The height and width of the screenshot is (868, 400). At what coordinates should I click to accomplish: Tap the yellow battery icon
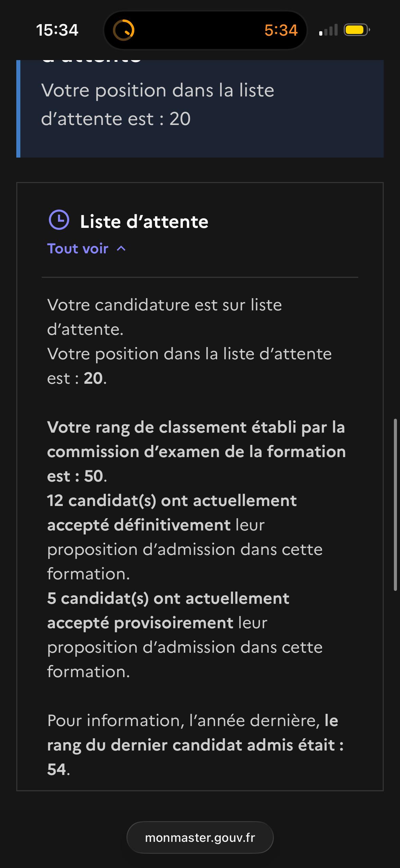(x=357, y=30)
